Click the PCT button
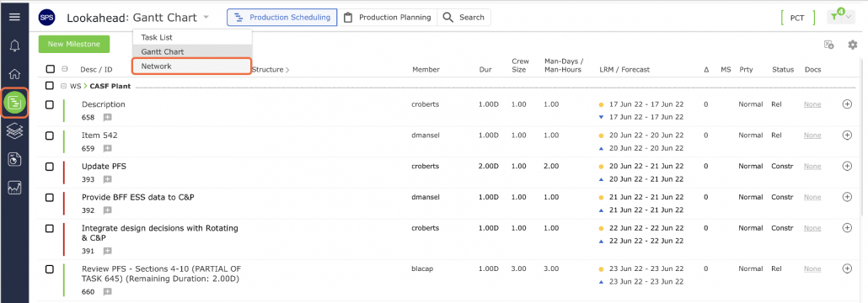This screenshot has width=868, height=303. [797, 18]
